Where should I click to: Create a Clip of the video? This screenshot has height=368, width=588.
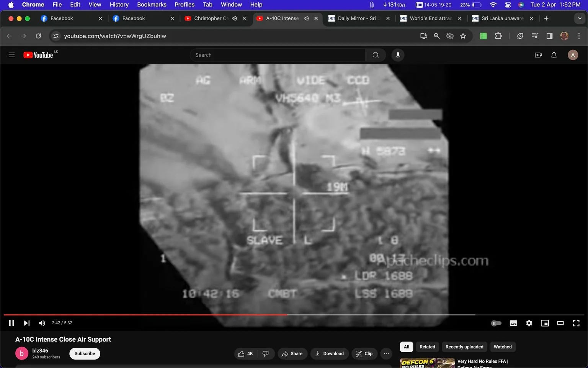(364, 353)
